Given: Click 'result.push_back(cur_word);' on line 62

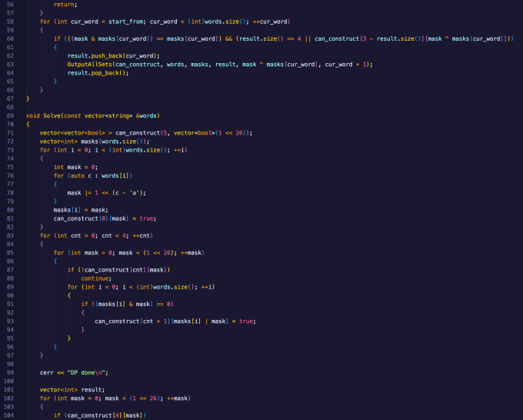Looking at the screenshot, I should point(113,56).
